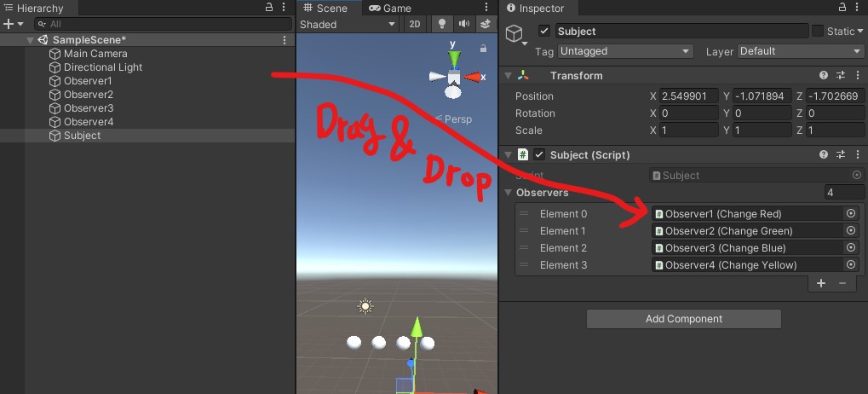Toggle the scene gizmo rotation lock
This screenshot has height=394, width=868.
[x=483, y=49]
